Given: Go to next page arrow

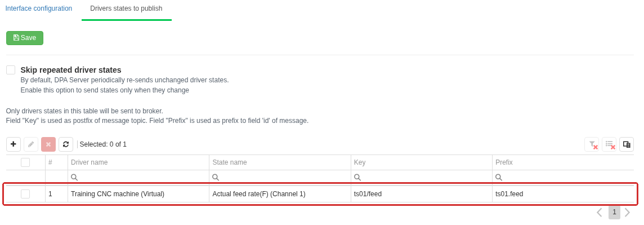Looking at the screenshot, I should point(627,212).
